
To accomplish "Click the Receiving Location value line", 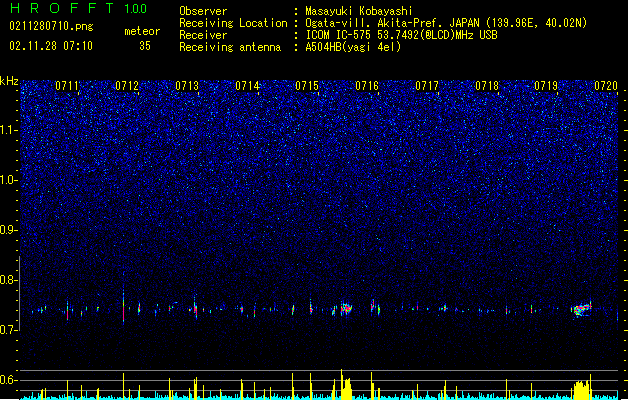I will pos(446,23).
